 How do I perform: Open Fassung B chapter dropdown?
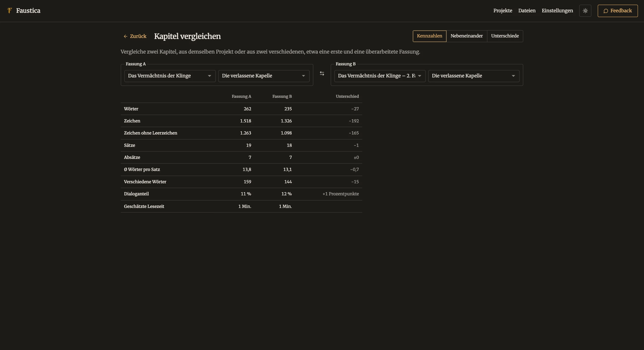pyautogui.click(x=474, y=76)
